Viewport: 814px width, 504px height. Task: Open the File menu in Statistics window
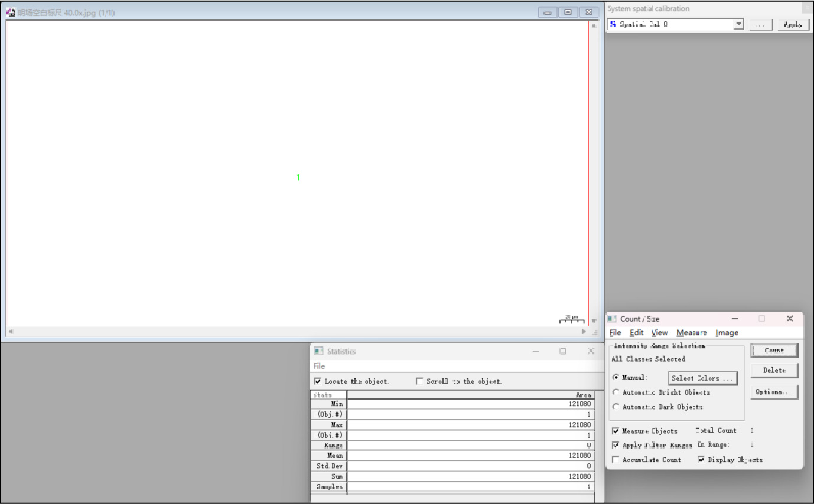coord(320,366)
